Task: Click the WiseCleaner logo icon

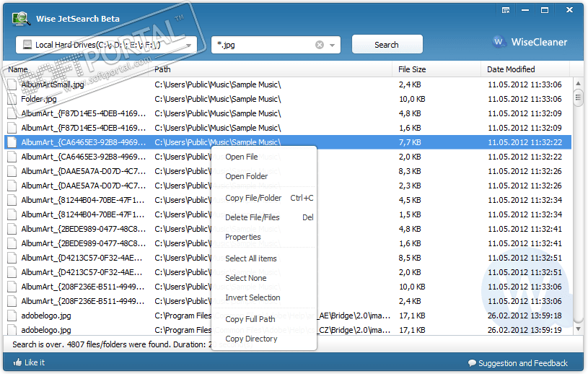Action: [x=499, y=42]
